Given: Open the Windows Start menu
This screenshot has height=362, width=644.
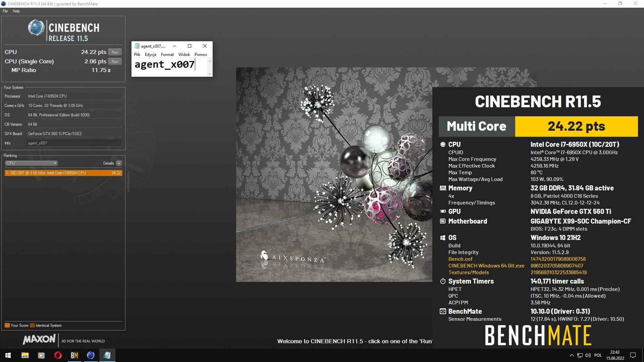Looking at the screenshot, I should (x=8, y=355).
